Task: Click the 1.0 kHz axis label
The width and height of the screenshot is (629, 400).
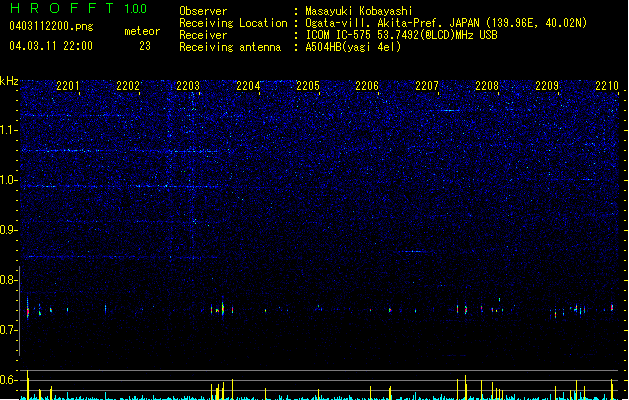Action: (9, 180)
